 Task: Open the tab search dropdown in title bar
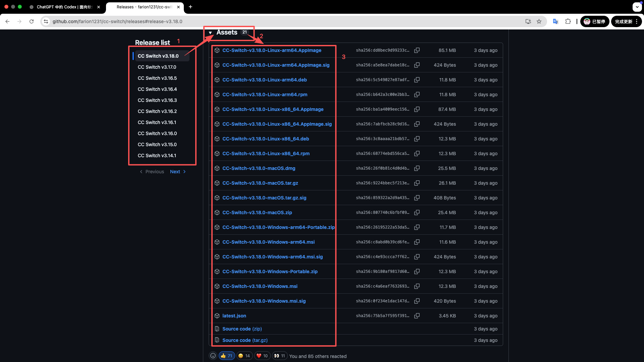pyautogui.click(x=637, y=7)
